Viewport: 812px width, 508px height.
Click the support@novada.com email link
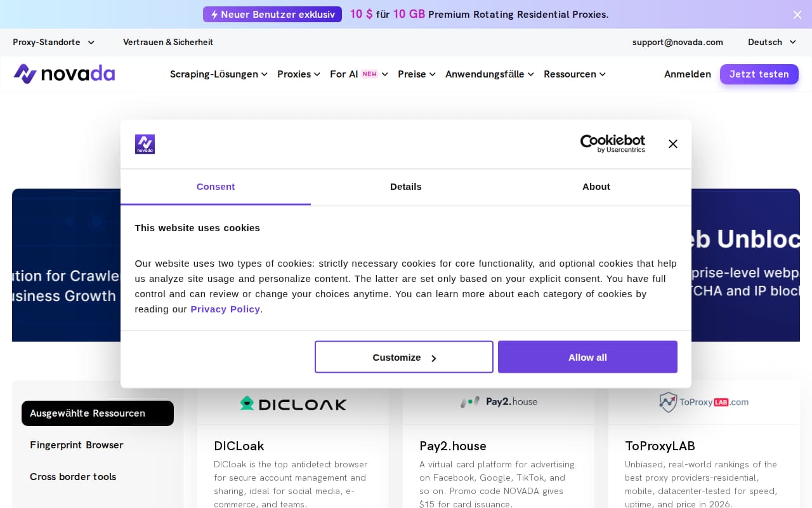678,42
